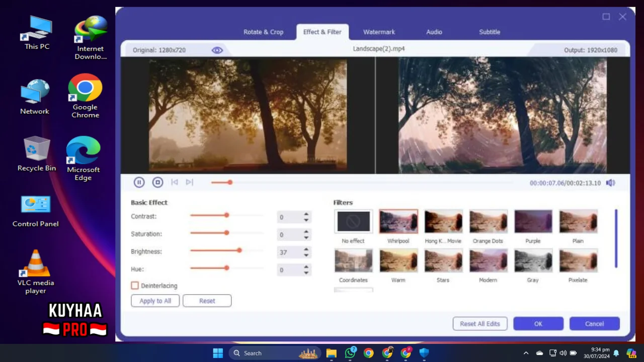Select the No effect filter

(353, 221)
